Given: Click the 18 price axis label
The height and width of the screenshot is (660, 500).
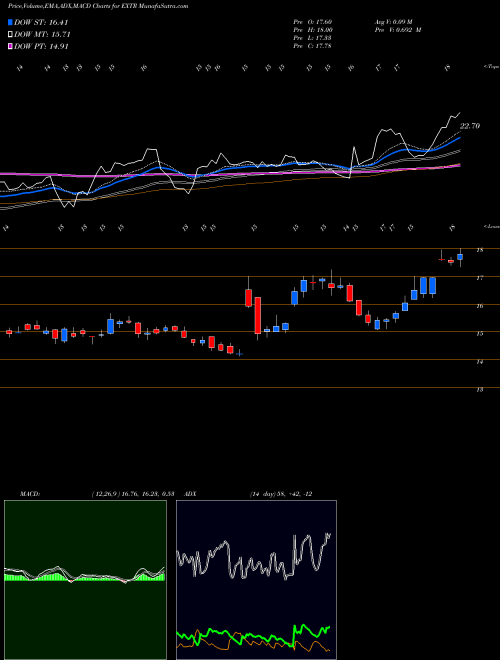Looking at the screenshot, I should [x=479, y=250].
